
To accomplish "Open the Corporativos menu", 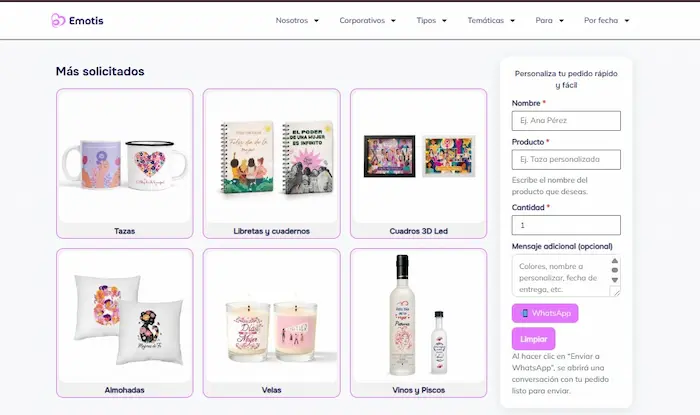I will pos(362,21).
